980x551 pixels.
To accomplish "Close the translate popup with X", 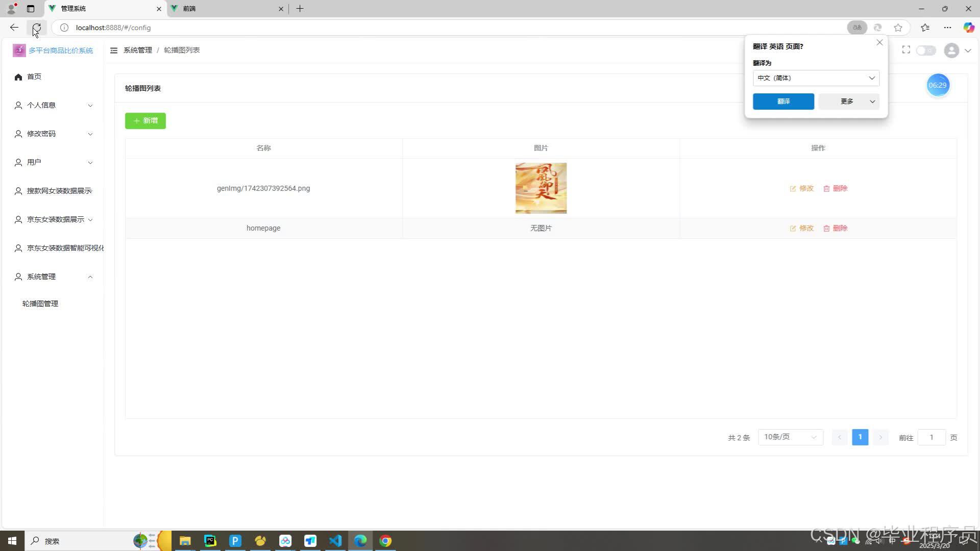I will coord(879,42).
